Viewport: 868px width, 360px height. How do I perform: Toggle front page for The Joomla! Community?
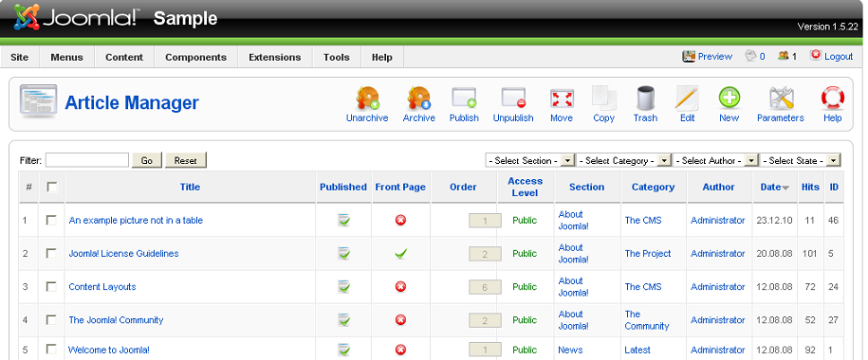point(400,319)
